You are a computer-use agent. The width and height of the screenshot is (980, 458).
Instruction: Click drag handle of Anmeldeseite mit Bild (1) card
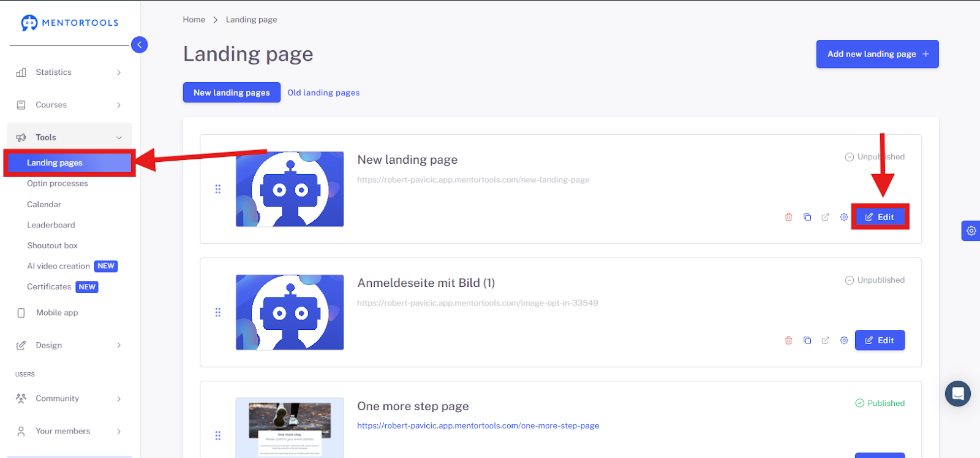point(218,313)
